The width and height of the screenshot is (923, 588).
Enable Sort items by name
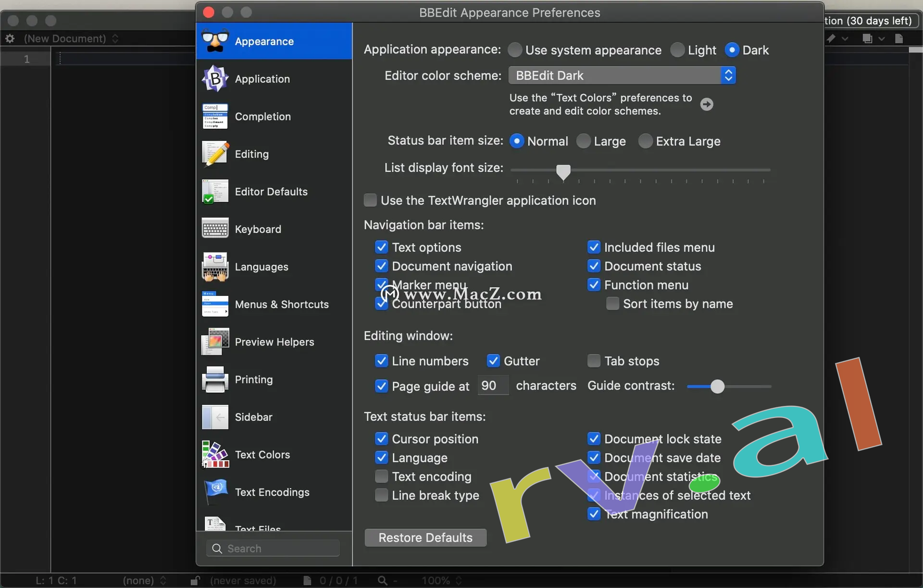click(612, 304)
